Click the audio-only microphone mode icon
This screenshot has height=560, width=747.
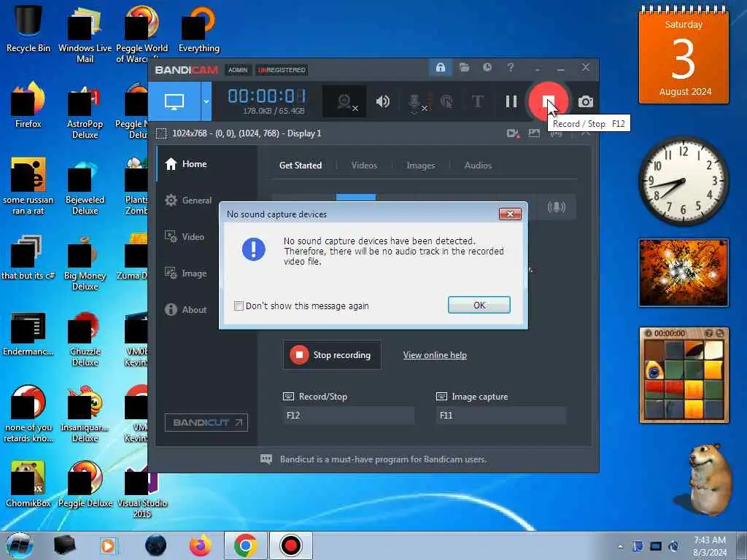(x=556, y=206)
